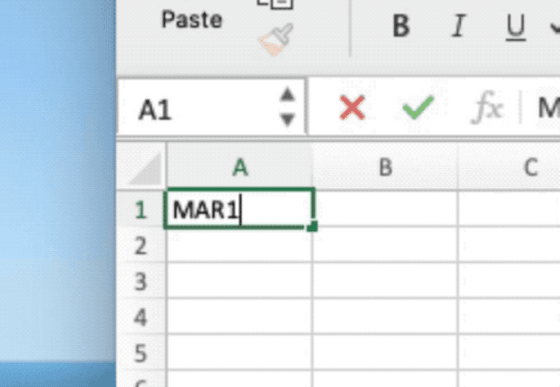Toggle Underline formatting
560x387 pixels.
click(x=516, y=27)
